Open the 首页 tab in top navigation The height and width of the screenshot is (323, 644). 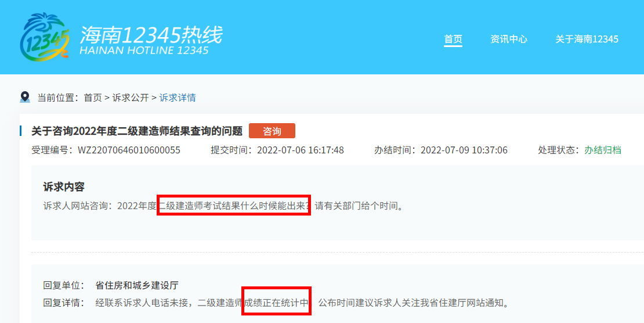tap(453, 39)
